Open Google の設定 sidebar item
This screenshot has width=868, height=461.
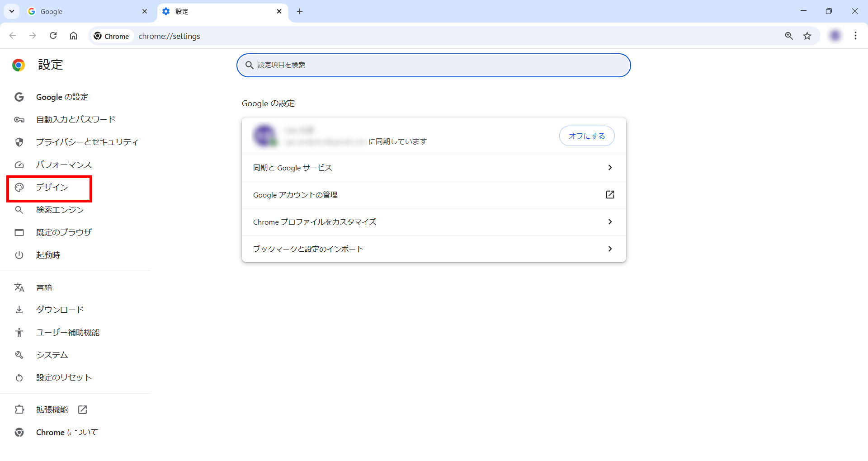click(62, 97)
